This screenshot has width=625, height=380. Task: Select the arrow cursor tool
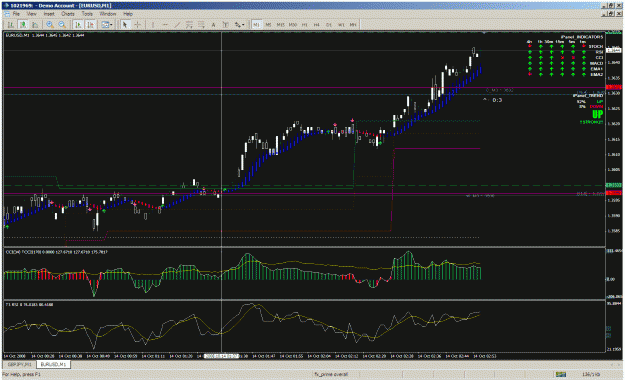[125, 25]
